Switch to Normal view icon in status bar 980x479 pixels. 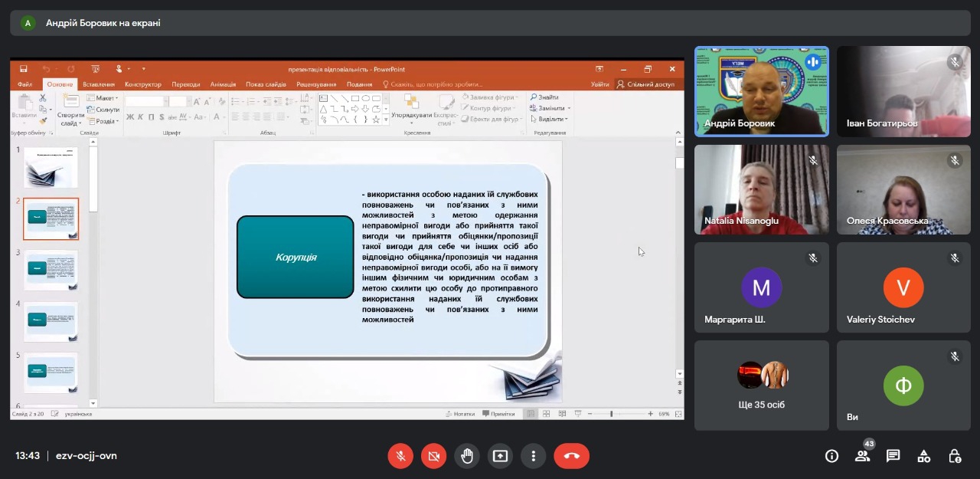click(531, 414)
